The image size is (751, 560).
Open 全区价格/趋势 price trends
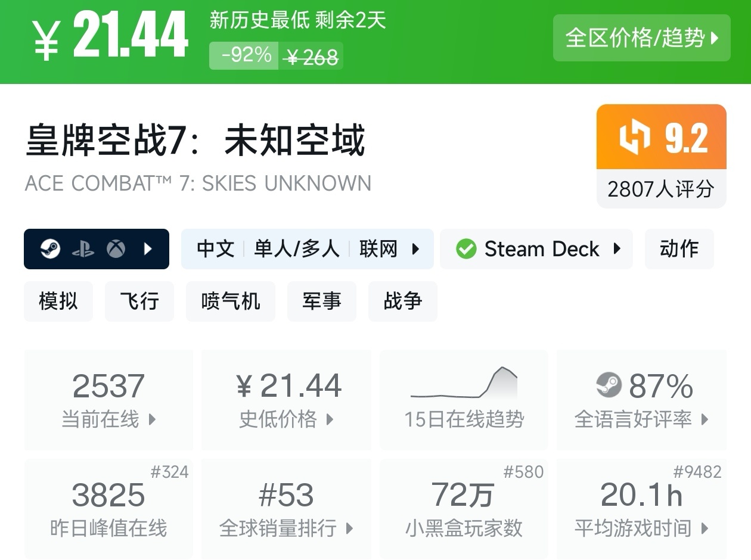[641, 38]
